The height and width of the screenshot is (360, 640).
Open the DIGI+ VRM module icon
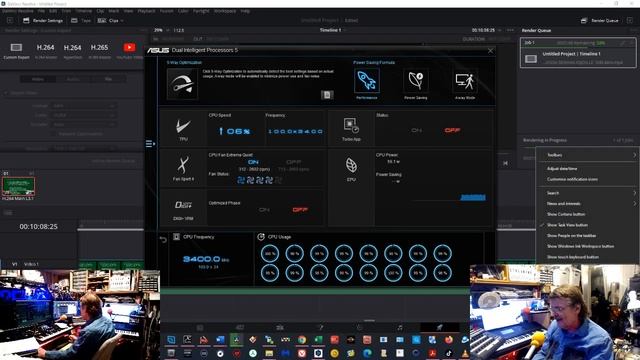coord(183,205)
